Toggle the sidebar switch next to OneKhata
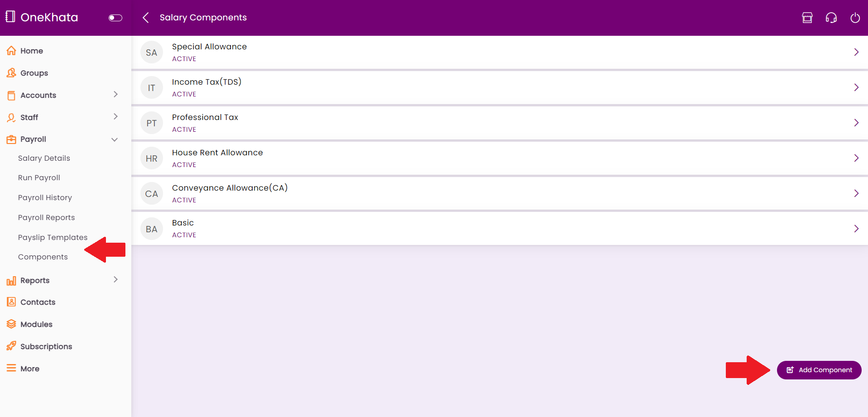 coord(115,18)
